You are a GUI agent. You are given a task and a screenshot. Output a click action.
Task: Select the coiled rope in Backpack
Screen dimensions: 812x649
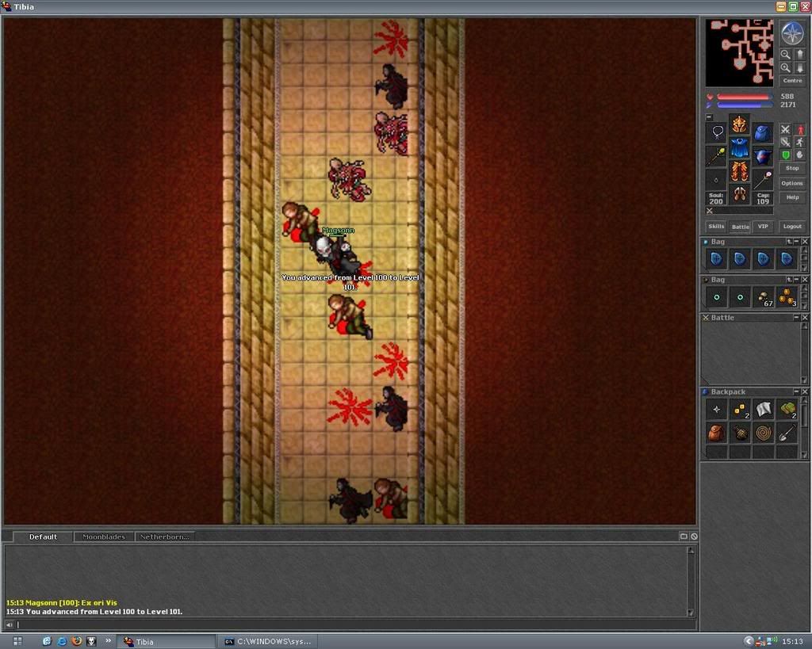coord(764,433)
